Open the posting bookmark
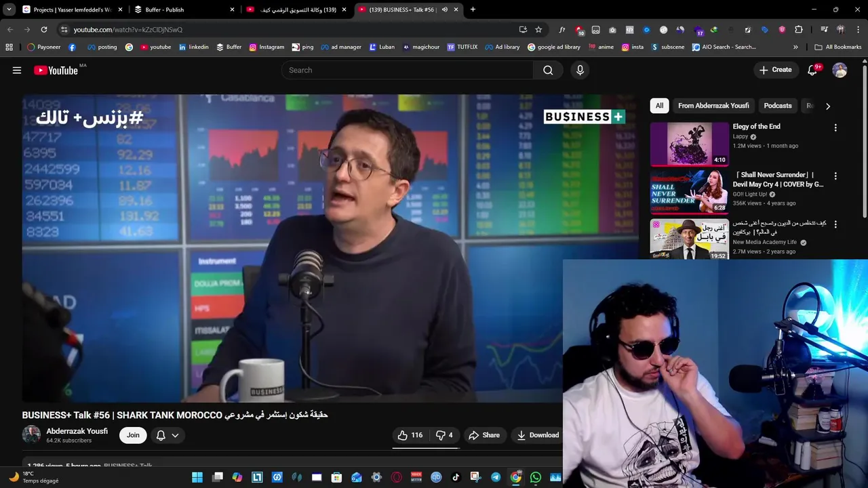This screenshot has height=488, width=868. point(102,47)
